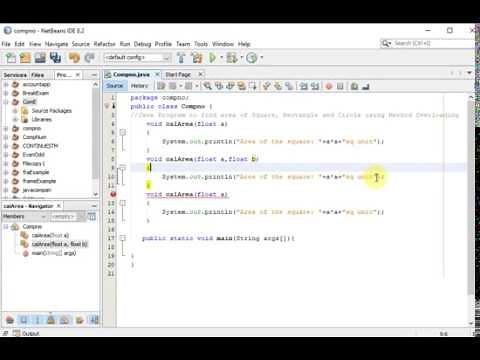The height and width of the screenshot is (360, 480).
Task: Open the Output window button
Action: [x=27, y=333]
